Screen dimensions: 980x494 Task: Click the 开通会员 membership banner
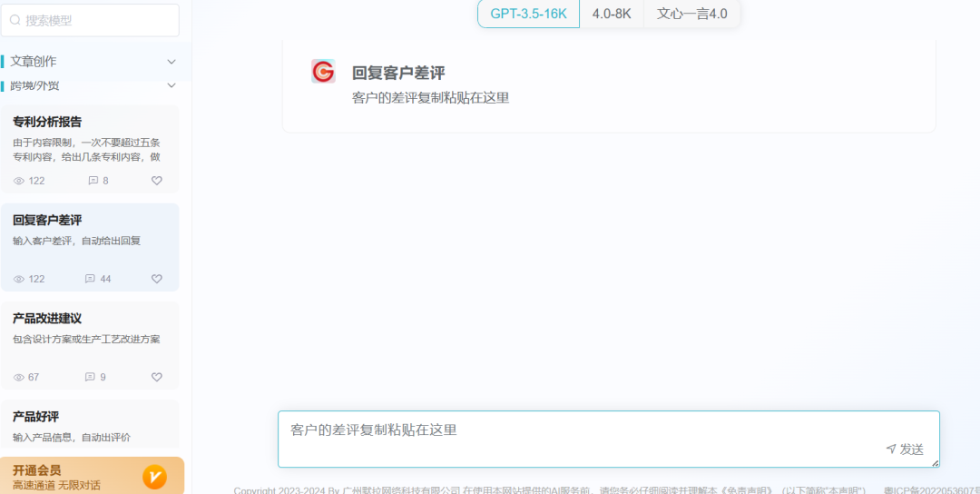[93, 476]
